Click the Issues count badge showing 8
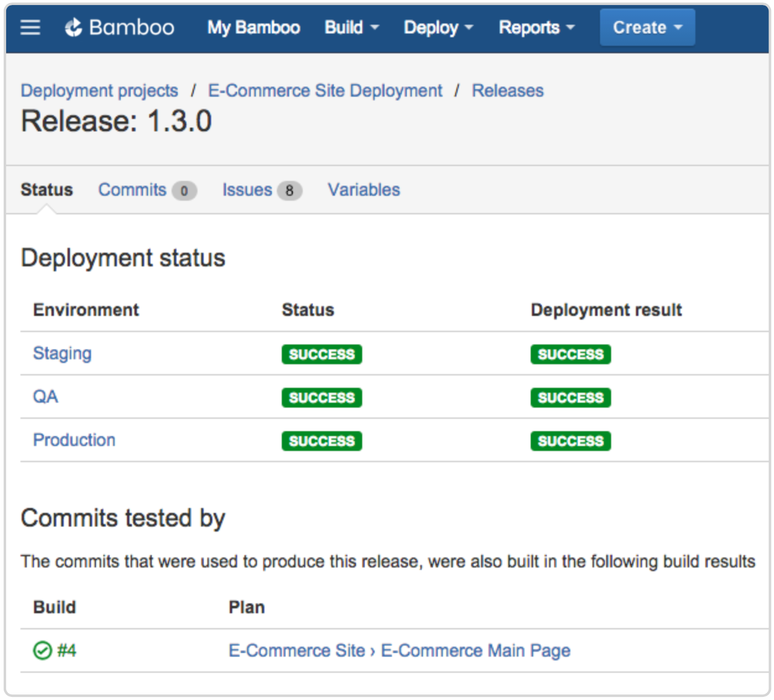The height and width of the screenshot is (700, 774). [x=289, y=191]
